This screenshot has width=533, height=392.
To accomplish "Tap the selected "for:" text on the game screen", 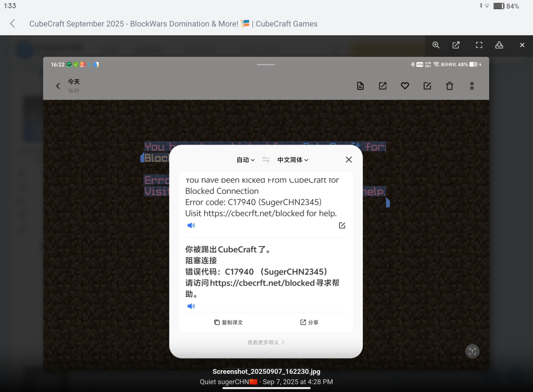I will click(376, 147).
